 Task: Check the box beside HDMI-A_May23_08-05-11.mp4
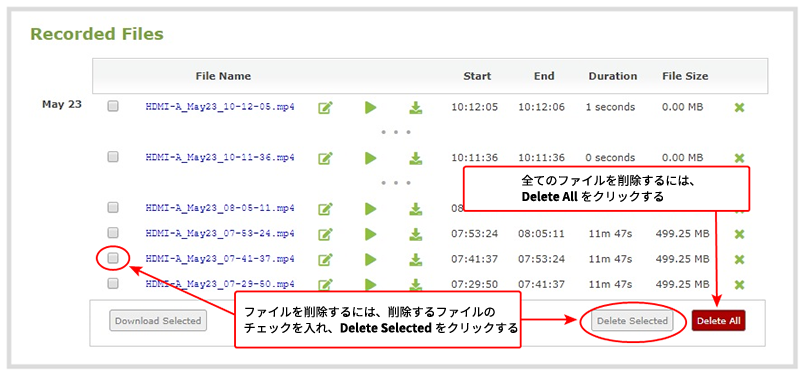click(113, 207)
